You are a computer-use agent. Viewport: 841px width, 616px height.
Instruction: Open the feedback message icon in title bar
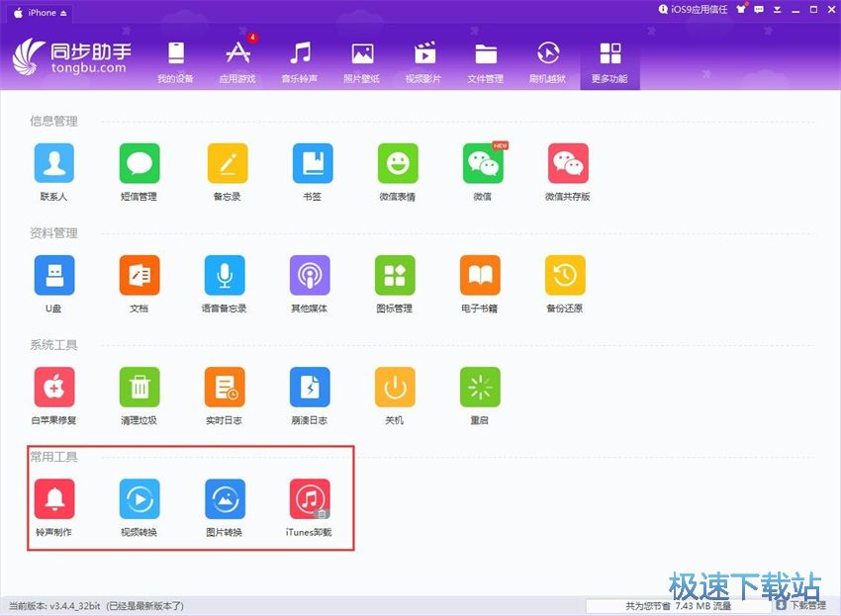point(759,9)
